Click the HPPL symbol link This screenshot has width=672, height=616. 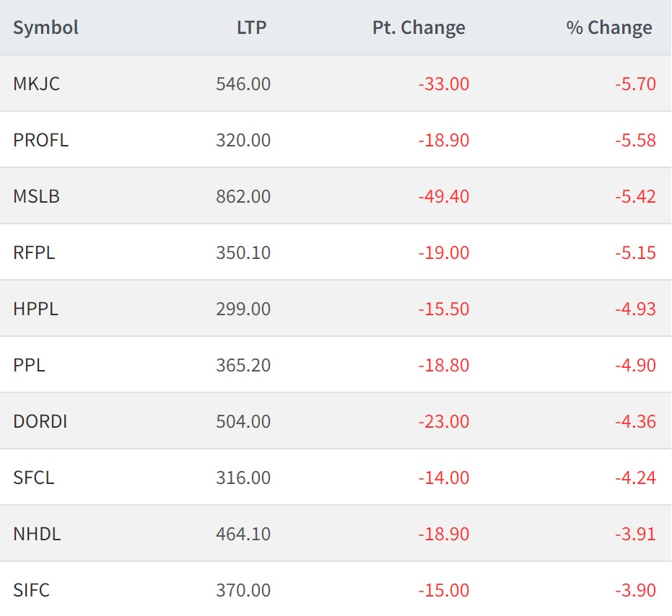pyautogui.click(x=35, y=309)
